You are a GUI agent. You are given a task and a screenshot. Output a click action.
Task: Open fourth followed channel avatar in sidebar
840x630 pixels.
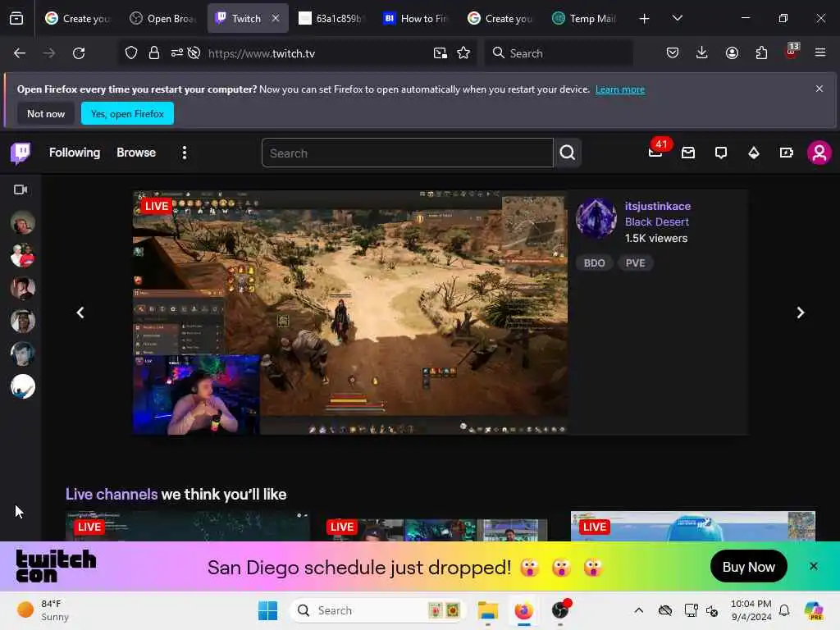pos(22,321)
